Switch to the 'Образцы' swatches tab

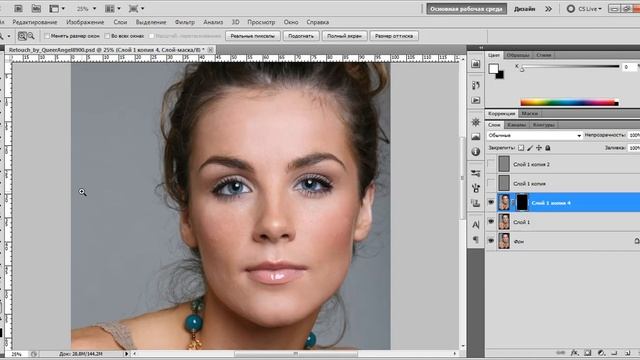pyautogui.click(x=518, y=55)
